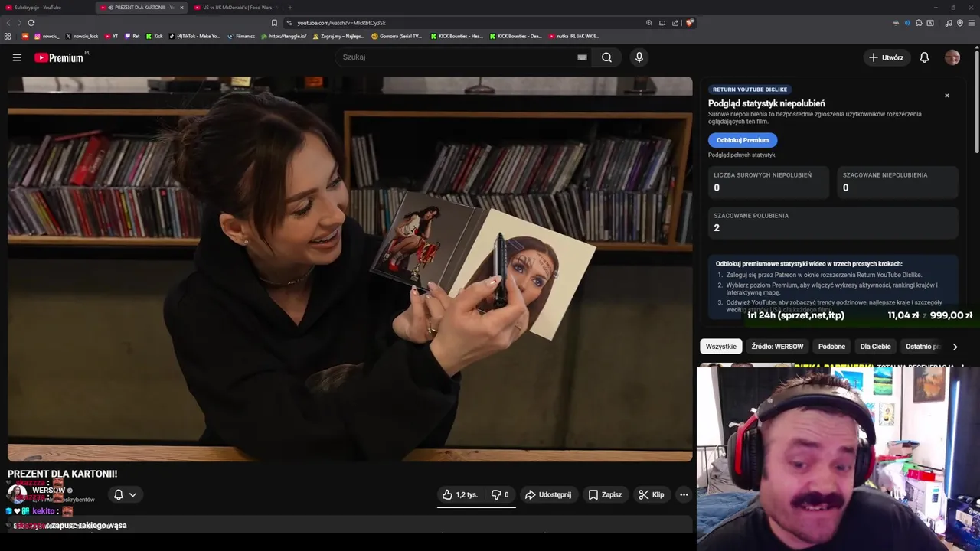
Task: Dislike the video with thumbs down
Action: [500, 494]
